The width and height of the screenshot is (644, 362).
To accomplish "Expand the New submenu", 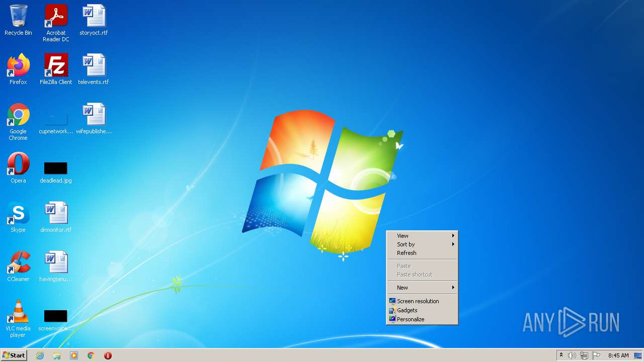I will tap(422, 288).
